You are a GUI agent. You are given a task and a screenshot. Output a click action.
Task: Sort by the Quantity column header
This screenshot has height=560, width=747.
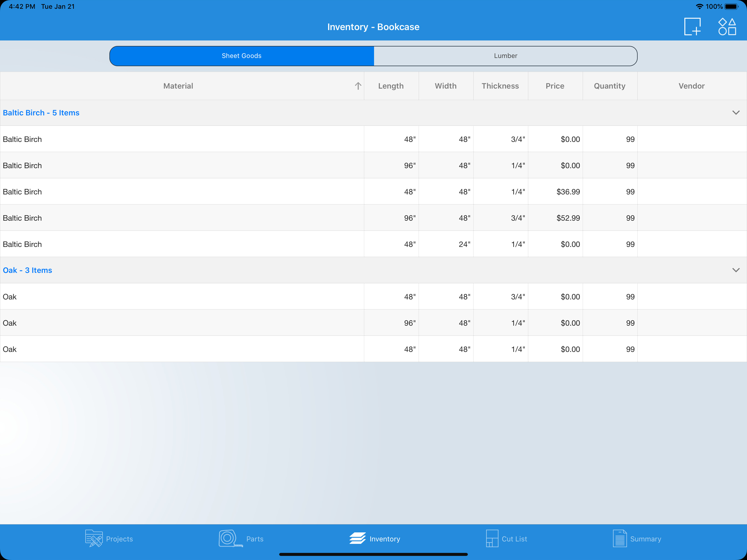609,86
